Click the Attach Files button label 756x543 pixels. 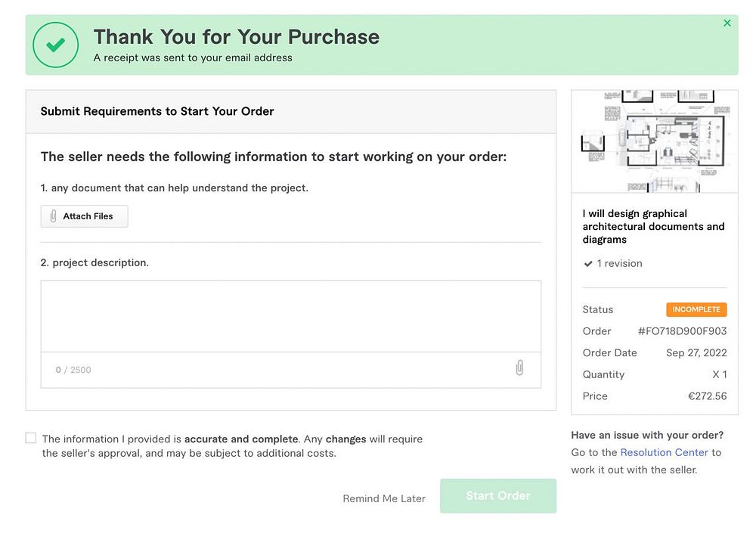point(88,216)
